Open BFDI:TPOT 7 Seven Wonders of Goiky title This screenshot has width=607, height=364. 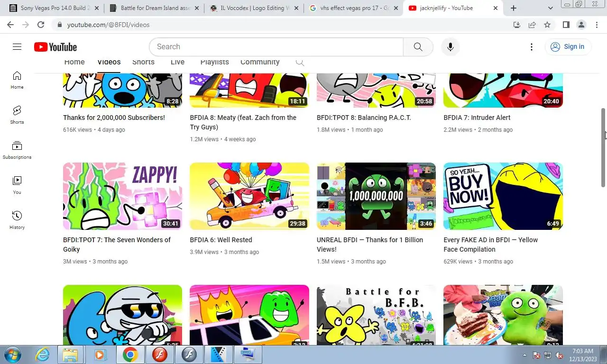click(117, 245)
